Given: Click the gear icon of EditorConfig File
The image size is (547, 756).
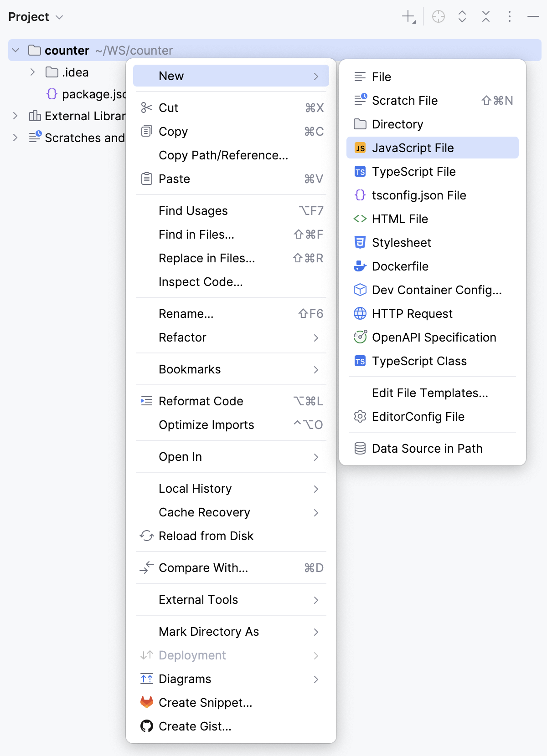Looking at the screenshot, I should click(360, 417).
